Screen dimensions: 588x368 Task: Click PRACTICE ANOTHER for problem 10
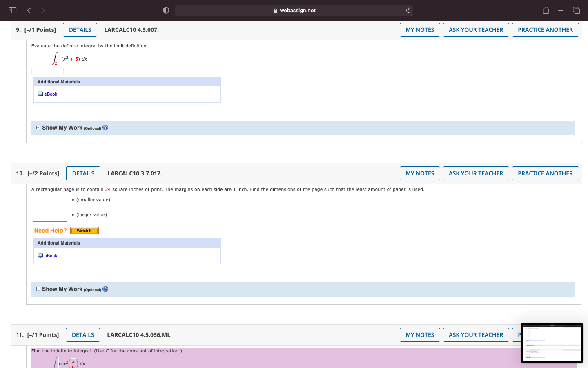pyautogui.click(x=545, y=173)
